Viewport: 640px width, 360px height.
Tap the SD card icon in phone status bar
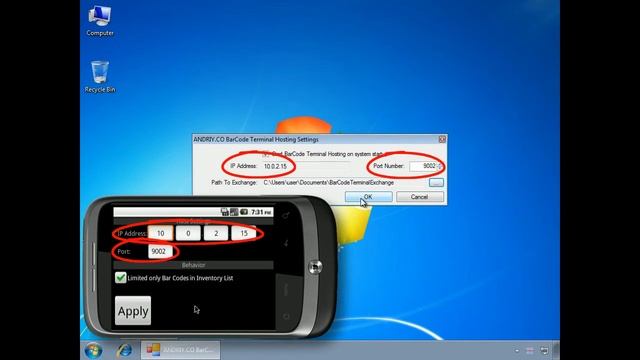(224, 211)
